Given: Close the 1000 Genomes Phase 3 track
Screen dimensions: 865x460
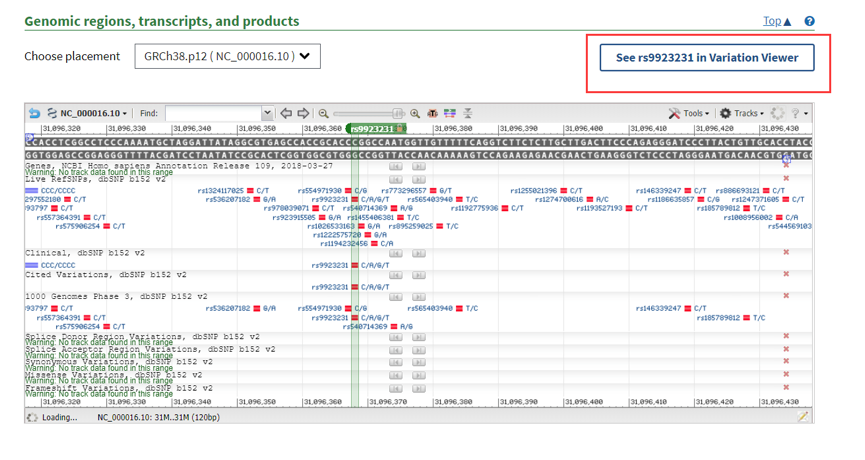Looking at the screenshot, I should (786, 296).
